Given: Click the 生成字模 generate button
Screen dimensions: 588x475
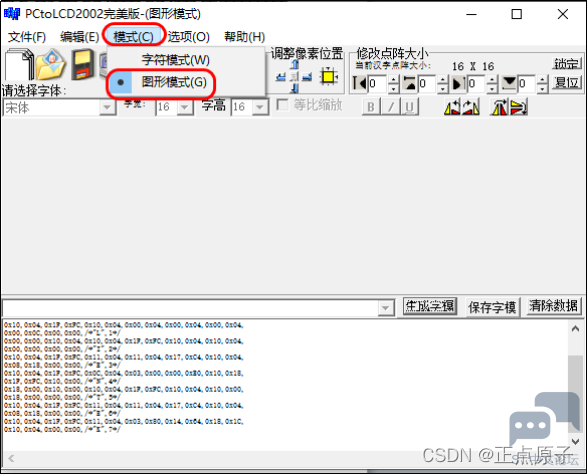Looking at the screenshot, I should [430, 306].
